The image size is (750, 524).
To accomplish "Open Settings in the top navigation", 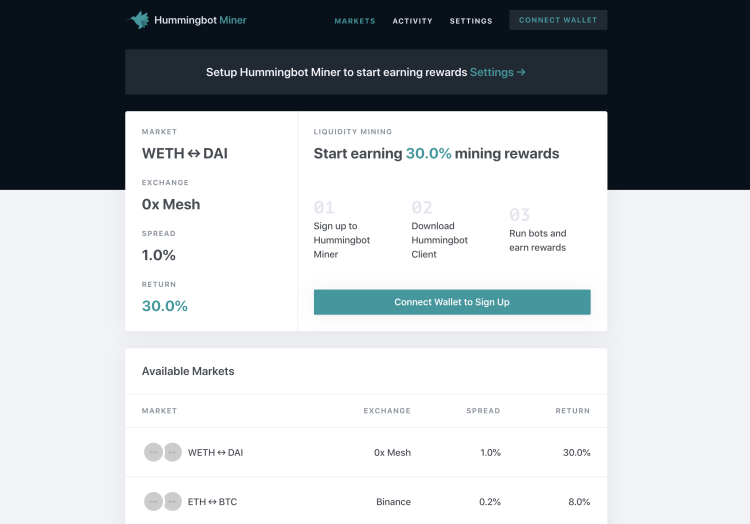I will click(x=471, y=21).
